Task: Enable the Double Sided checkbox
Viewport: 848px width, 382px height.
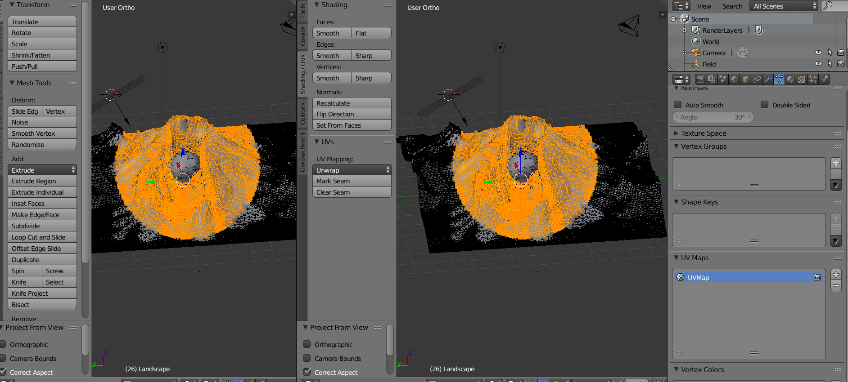Action: coord(765,104)
